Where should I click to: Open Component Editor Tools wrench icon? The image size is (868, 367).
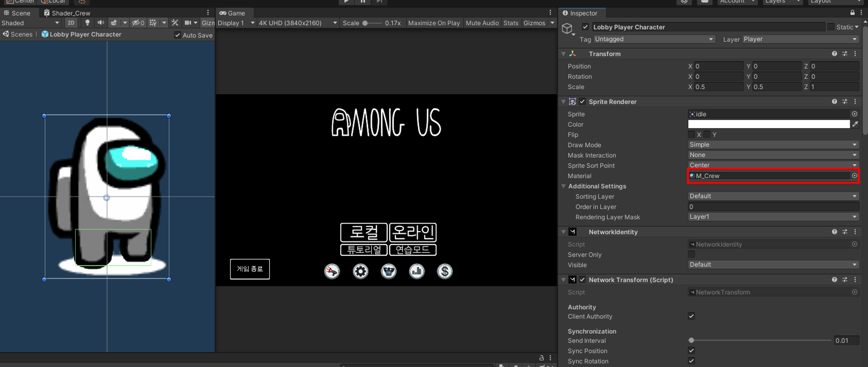[175, 23]
